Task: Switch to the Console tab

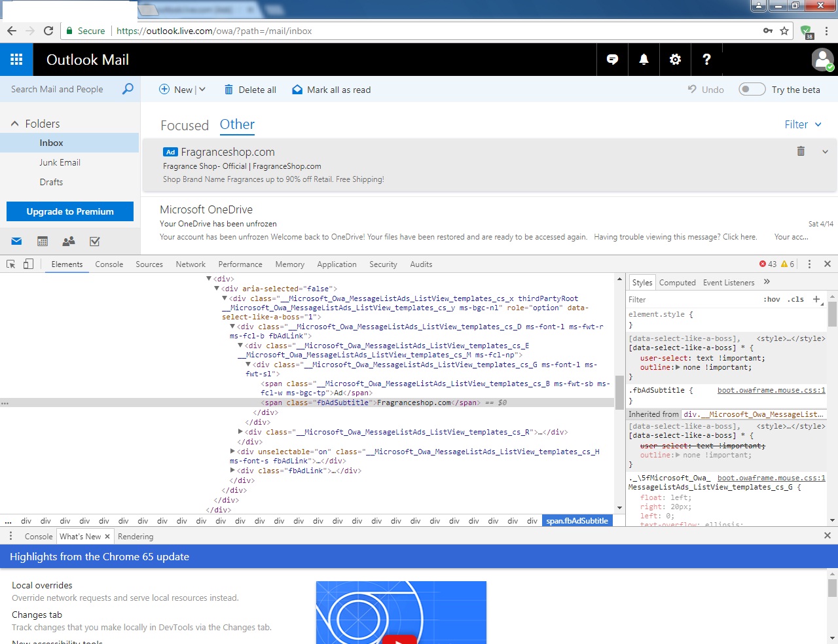Action: tap(109, 264)
